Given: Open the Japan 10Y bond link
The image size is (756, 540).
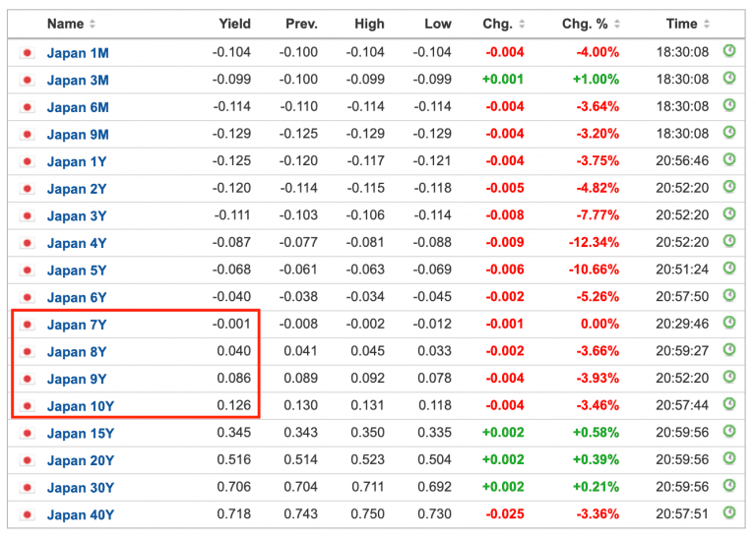Looking at the screenshot, I should pos(81,406).
